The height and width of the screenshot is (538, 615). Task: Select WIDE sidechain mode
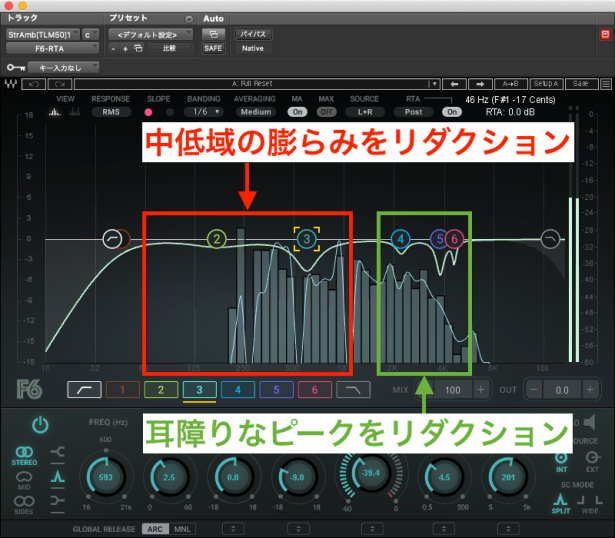(x=590, y=504)
